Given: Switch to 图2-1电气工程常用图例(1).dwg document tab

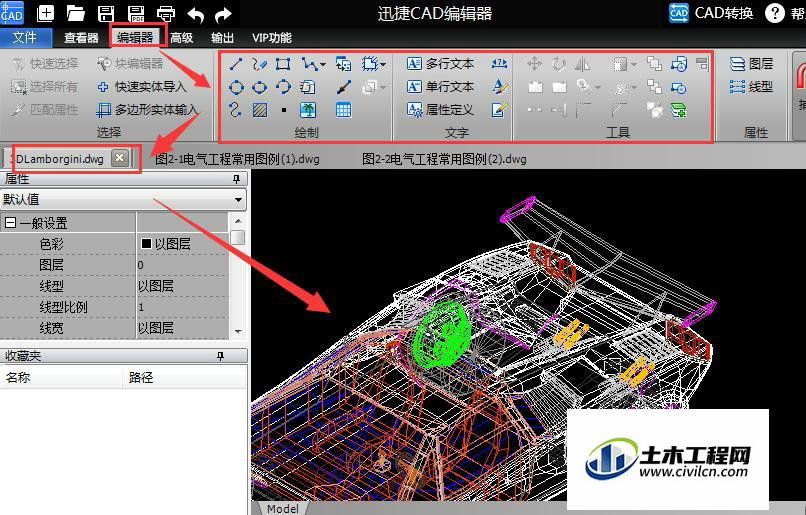Looking at the screenshot, I should tap(237, 159).
